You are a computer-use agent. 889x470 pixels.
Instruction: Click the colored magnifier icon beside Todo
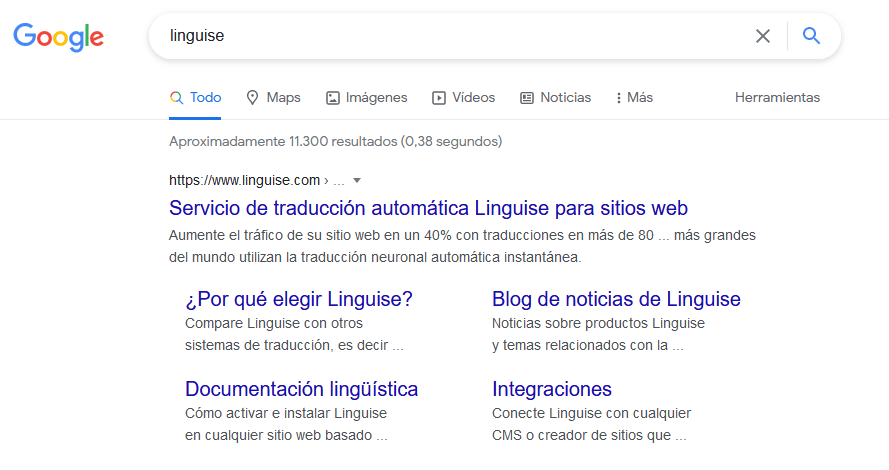tap(176, 98)
